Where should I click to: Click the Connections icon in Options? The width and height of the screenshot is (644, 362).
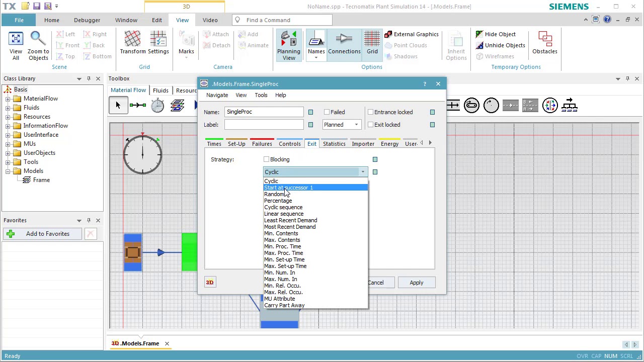click(x=344, y=39)
